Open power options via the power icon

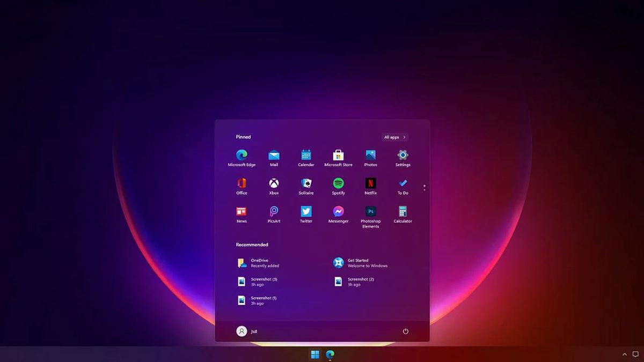click(x=406, y=331)
